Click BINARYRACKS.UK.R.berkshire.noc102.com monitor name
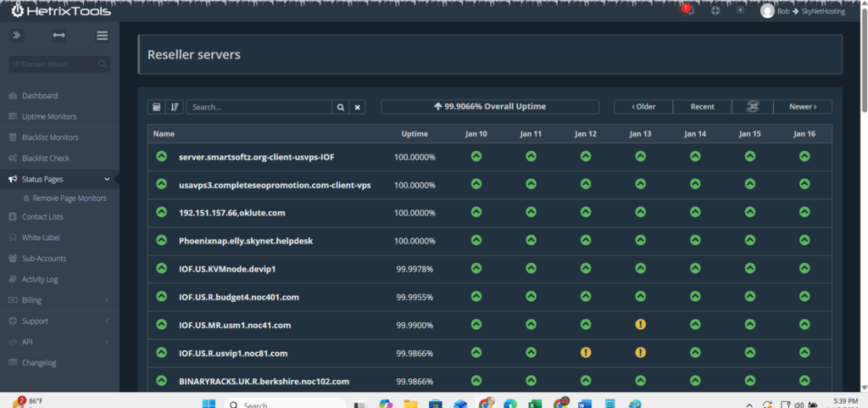Screen dimensions: 868x408 coord(264,382)
